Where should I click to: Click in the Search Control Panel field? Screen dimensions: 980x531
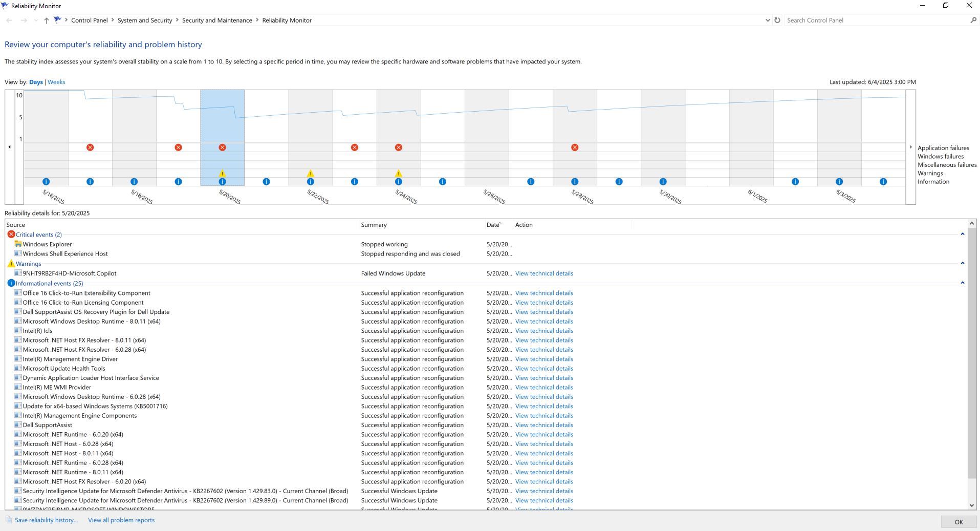(875, 20)
